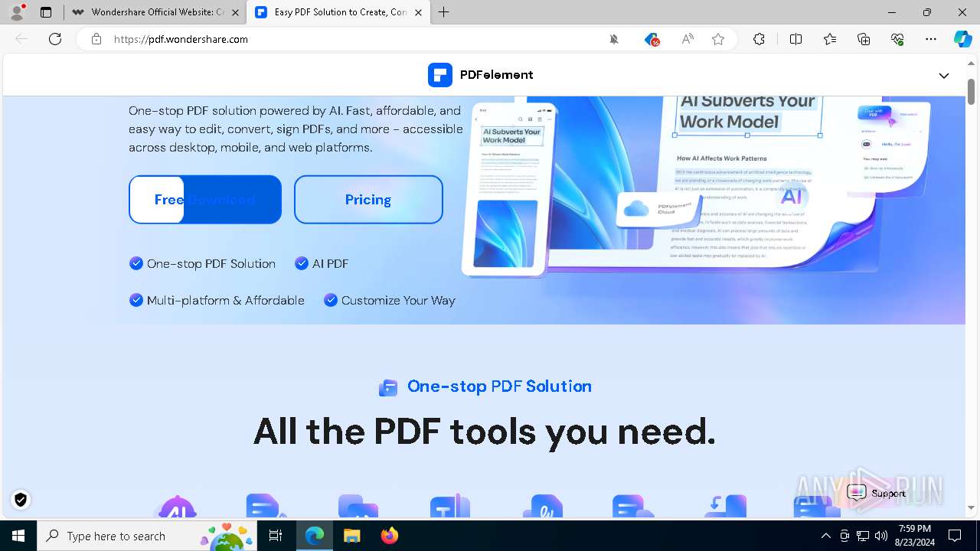Viewport: 980px width, 551px height.
Task: Open Task View on taskbar
Action: point(276,536)
